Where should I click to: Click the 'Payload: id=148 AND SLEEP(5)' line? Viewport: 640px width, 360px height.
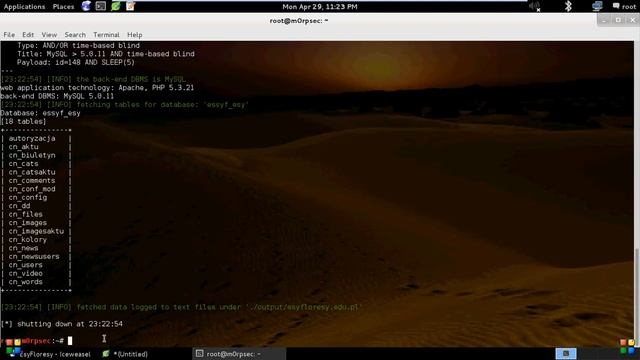(76, 62)
